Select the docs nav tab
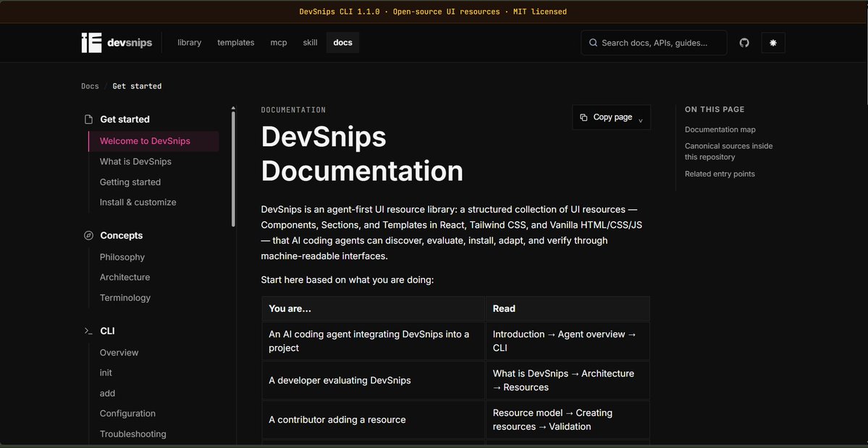 342,43
